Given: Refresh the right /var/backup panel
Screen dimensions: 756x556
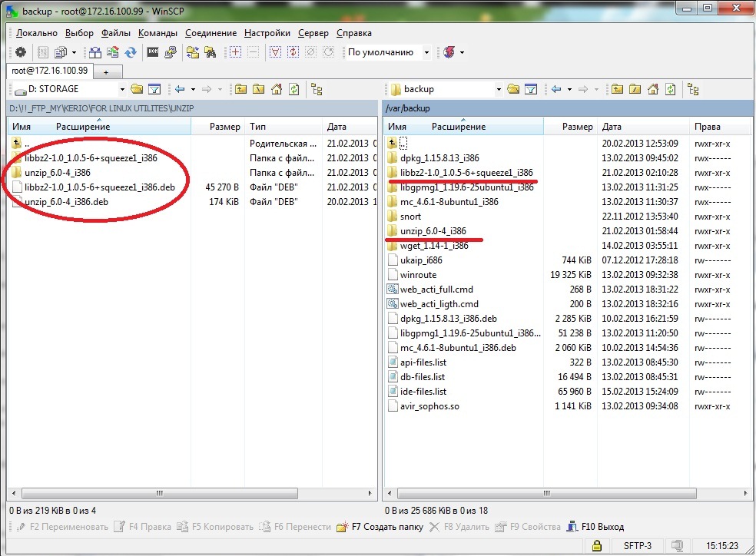Looking at the screenshot, I should [671, 89].
